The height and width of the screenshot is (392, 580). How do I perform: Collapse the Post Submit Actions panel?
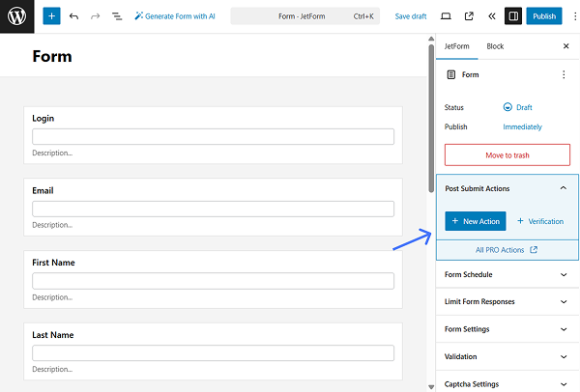pyautogui.click(x=564, y=188)
